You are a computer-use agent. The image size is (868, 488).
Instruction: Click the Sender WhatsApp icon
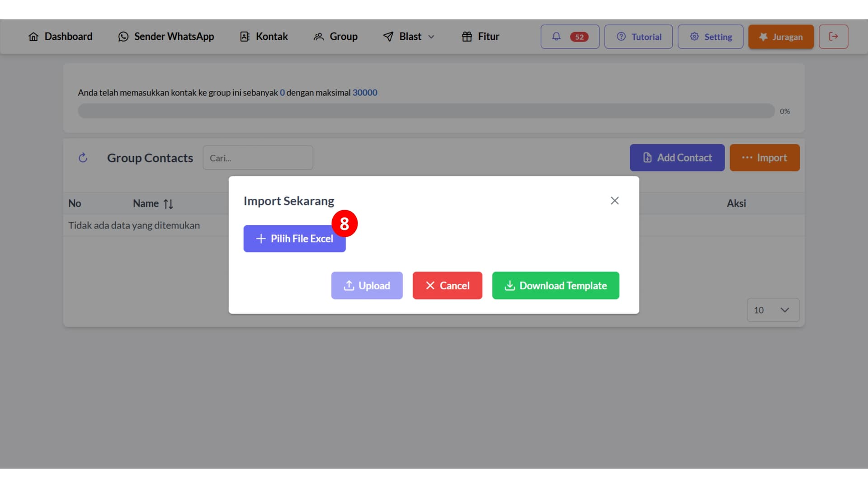(123, 36)
